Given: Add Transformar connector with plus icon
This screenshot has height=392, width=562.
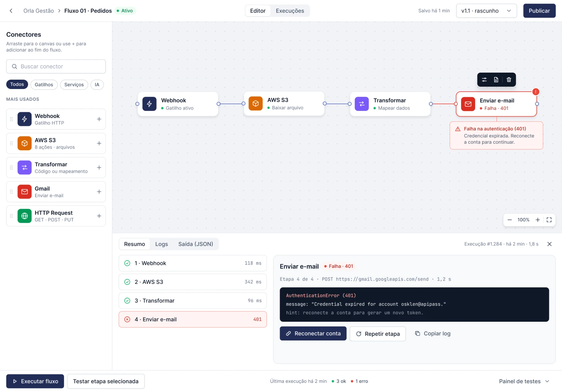Looking at the screenshot, I should (99, 167).
